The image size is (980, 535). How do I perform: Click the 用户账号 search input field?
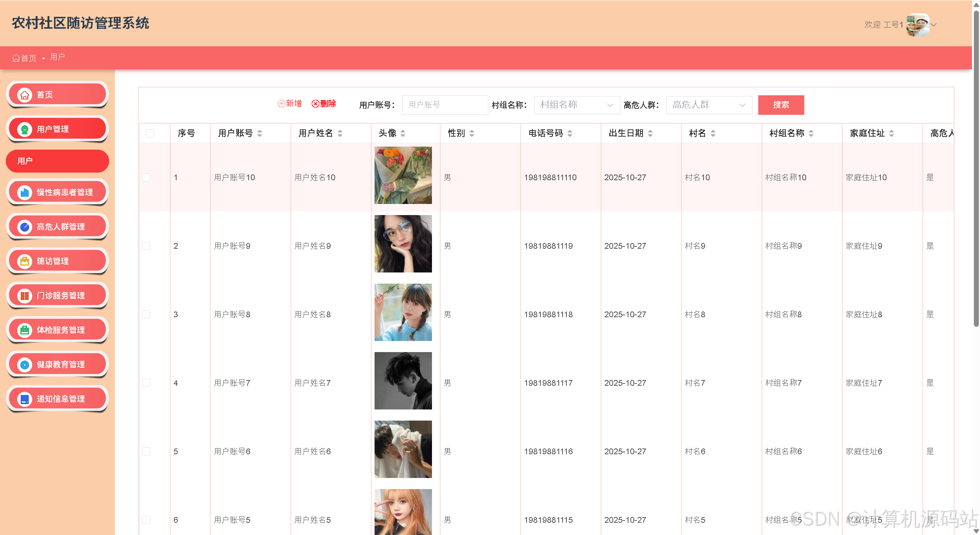(x=445, y=105)
